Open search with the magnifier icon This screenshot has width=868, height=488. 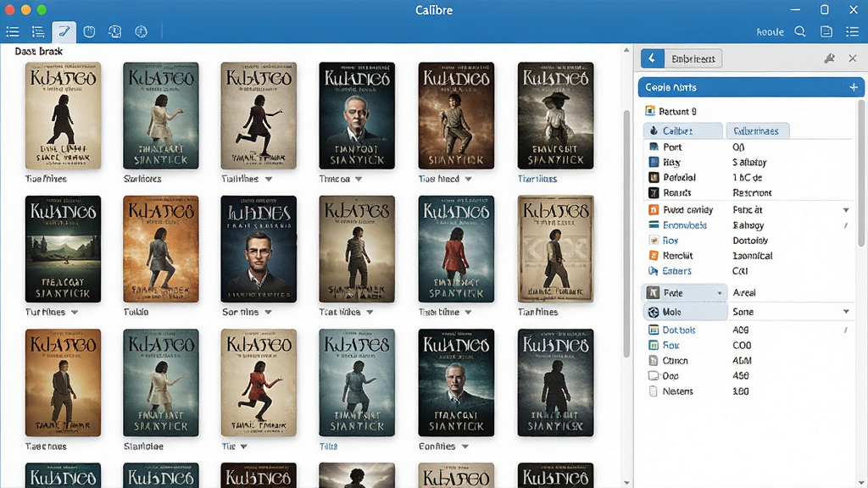pyautogui.click(x=800, y=31)
